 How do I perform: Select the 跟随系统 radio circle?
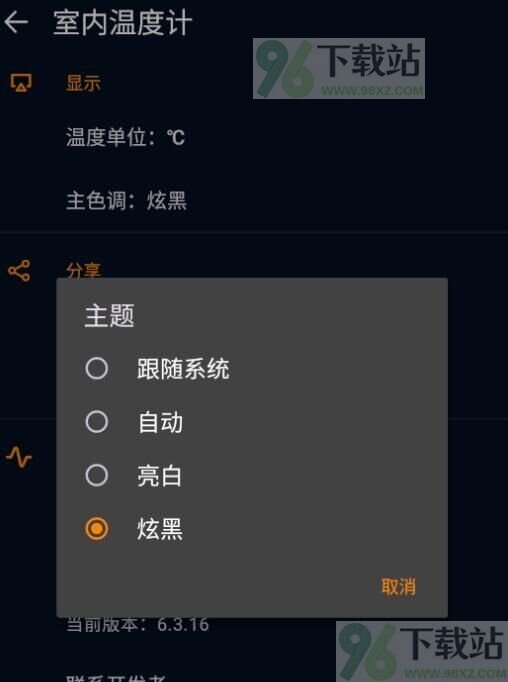click(97, 368)
